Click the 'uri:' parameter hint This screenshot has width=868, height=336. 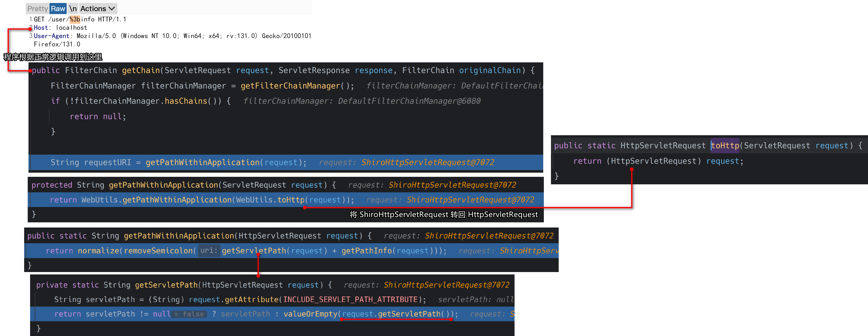point(209,250)
